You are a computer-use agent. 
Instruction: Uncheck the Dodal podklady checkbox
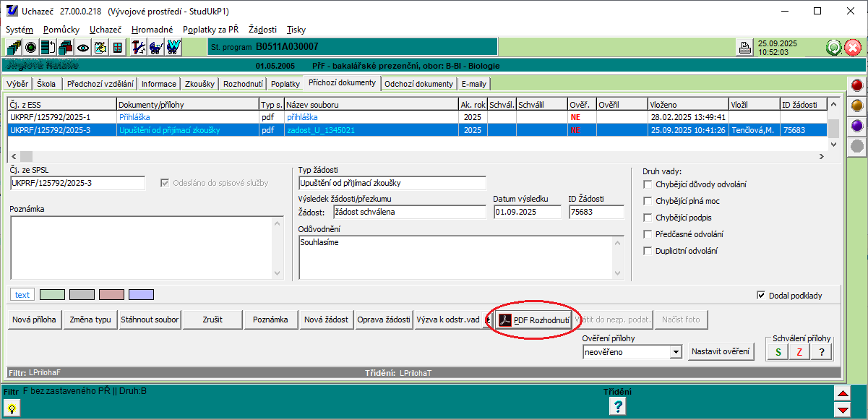click(x=760, y=295)
